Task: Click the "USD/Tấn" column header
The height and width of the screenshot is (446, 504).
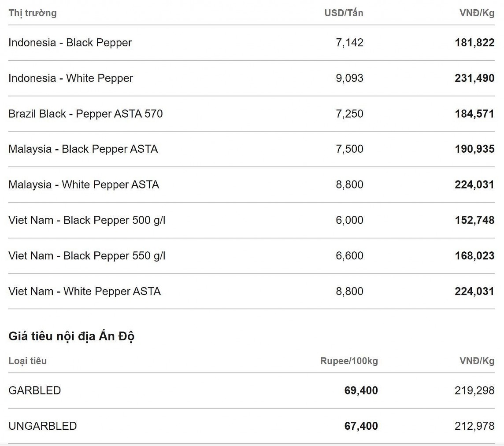Action: tap(344, 13)
